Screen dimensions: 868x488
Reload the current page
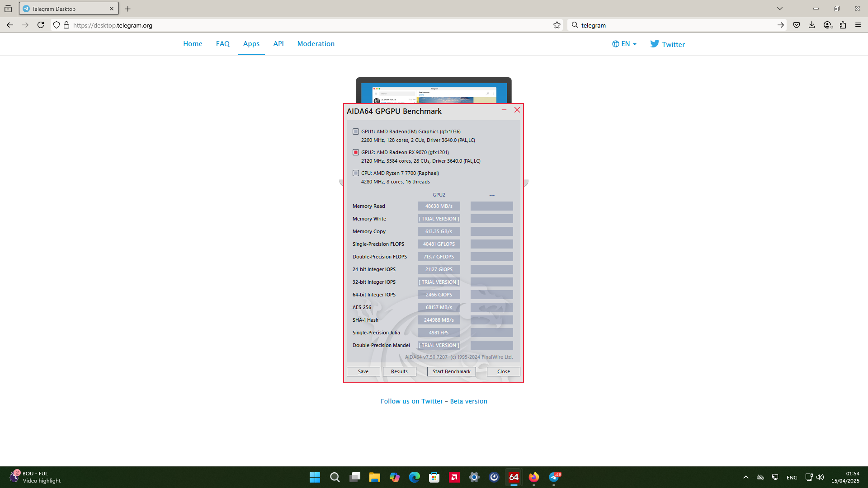tap(41, 25)
